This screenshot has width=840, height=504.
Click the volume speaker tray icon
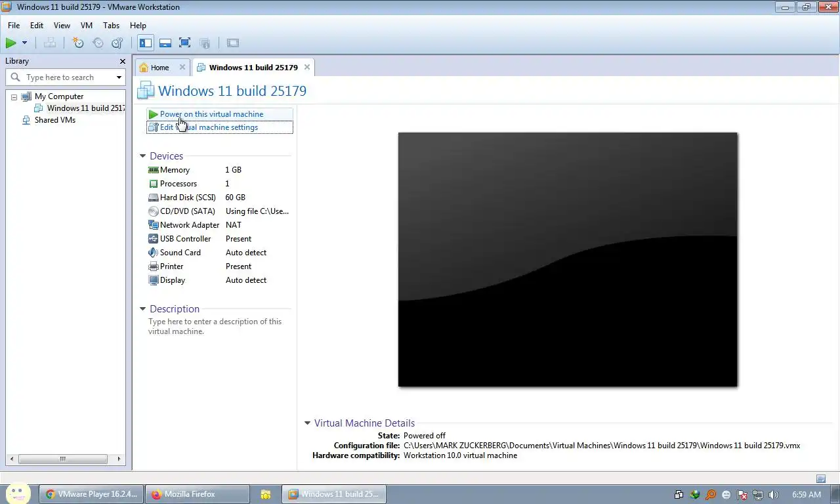click(x=774, y=495)
